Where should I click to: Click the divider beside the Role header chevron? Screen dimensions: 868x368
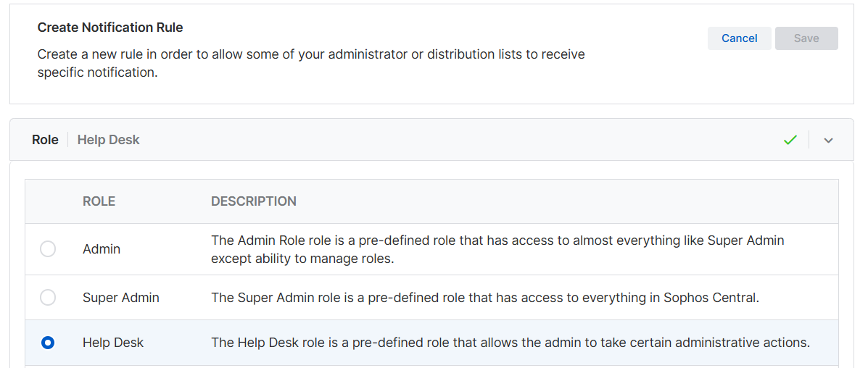pos(809,140)
